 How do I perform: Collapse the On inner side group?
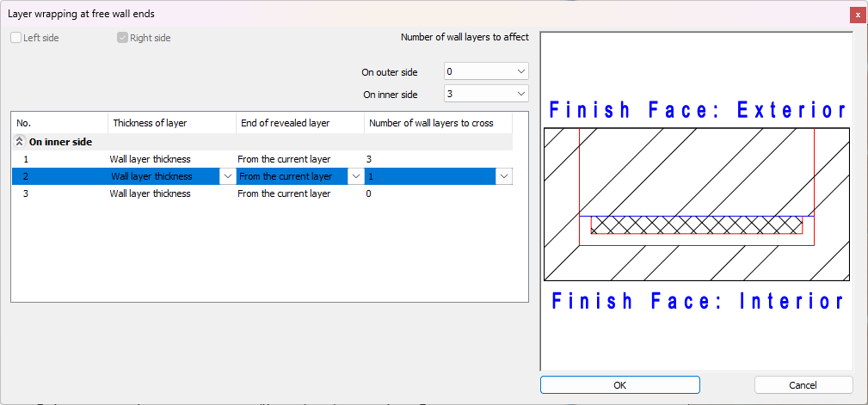pyautogui.click(x=20, y=142)
